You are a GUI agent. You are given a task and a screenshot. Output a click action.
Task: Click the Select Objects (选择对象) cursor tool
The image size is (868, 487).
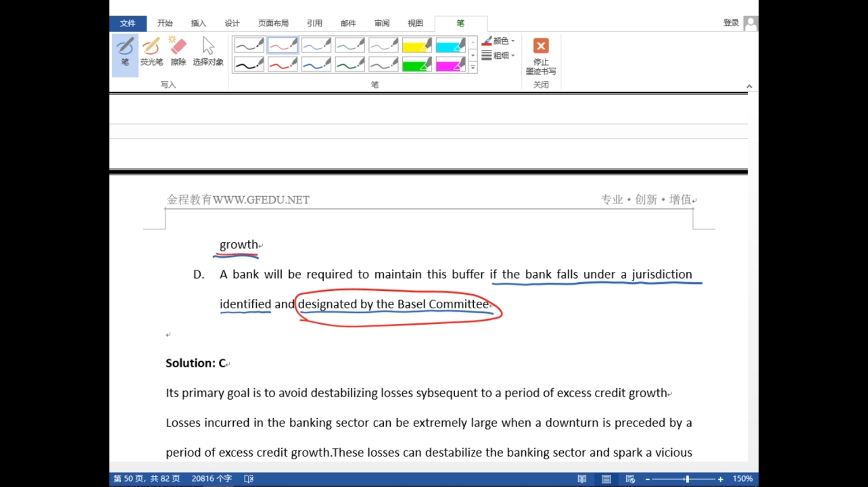208,52
